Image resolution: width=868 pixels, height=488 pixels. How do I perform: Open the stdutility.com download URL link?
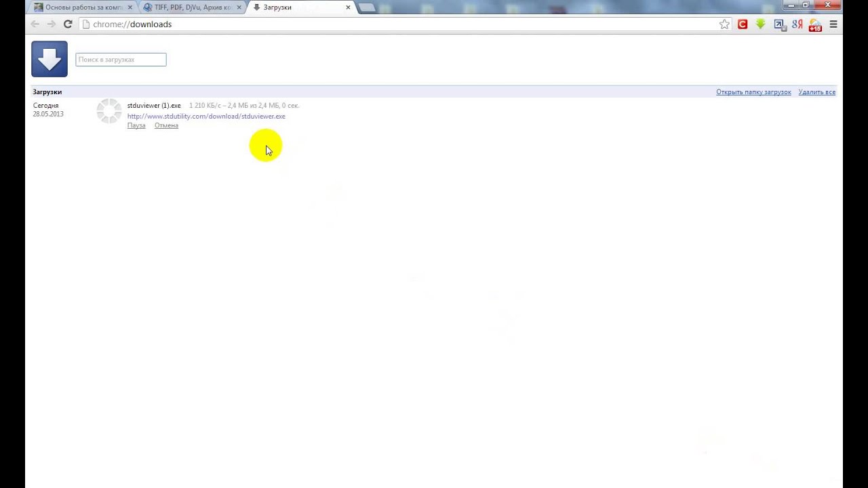tap(206, 116)
